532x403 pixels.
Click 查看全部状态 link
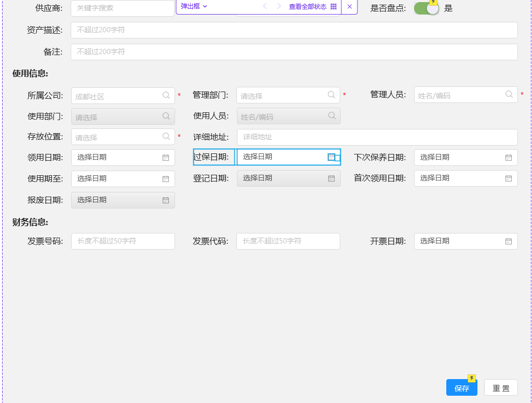click(308, 7)
